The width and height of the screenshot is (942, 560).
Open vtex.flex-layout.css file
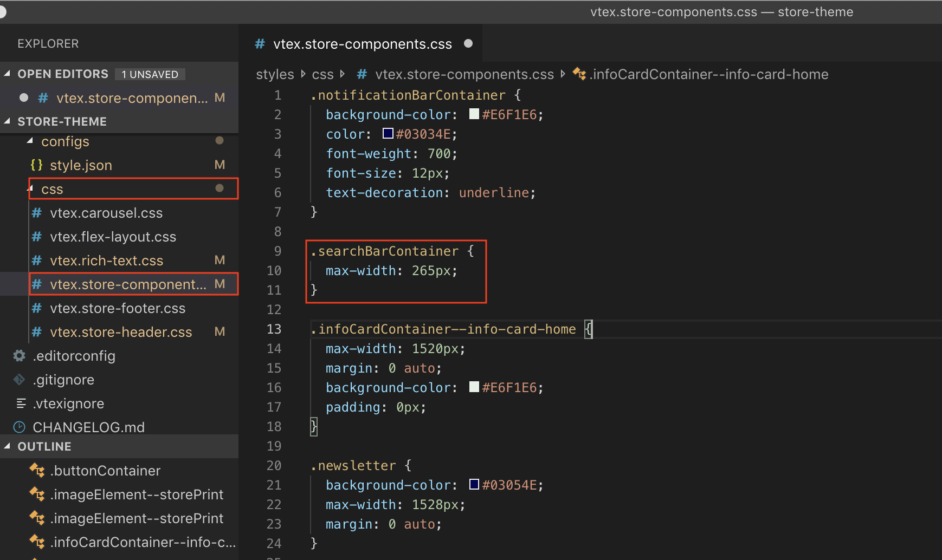coord(113,237)
